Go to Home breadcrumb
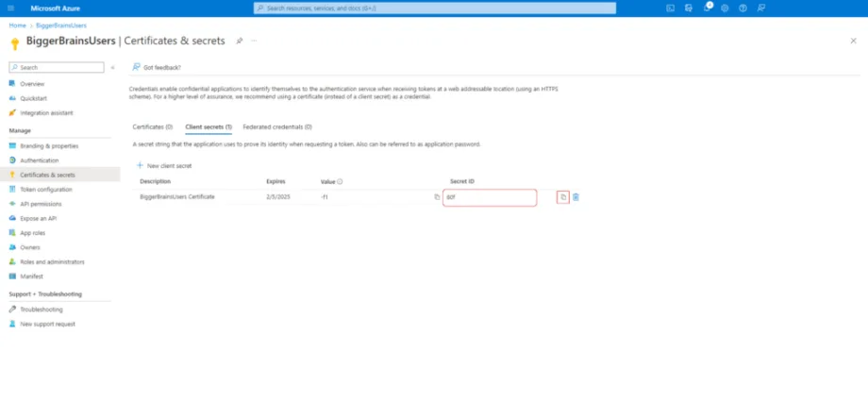 click(17, 25)
